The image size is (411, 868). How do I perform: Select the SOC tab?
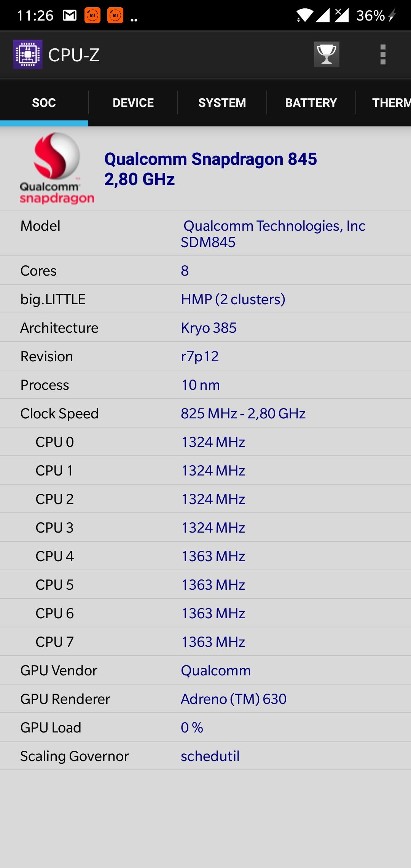point(44,103)
